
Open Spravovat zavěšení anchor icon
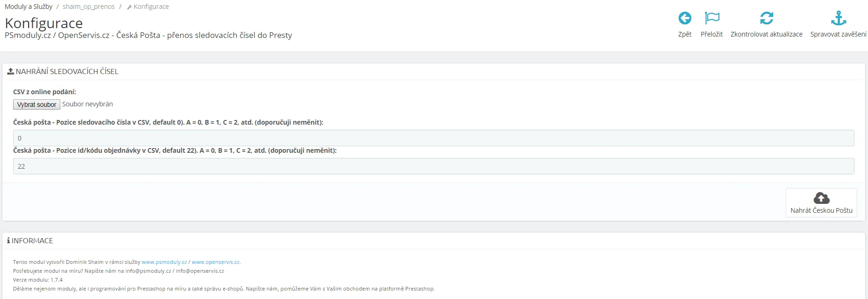pyautogui.click(x=838, y=18)
